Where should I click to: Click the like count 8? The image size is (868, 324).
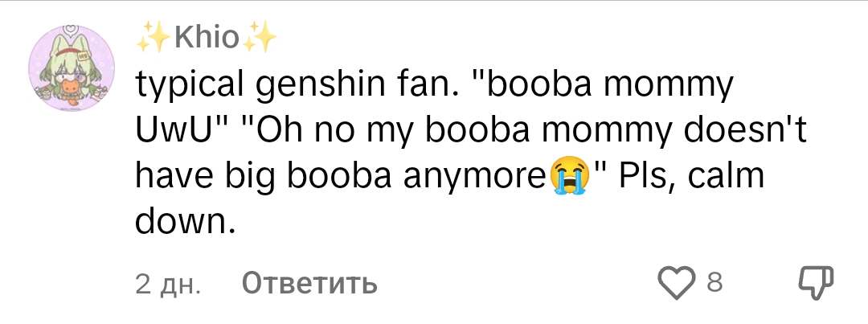click(714, 283)
